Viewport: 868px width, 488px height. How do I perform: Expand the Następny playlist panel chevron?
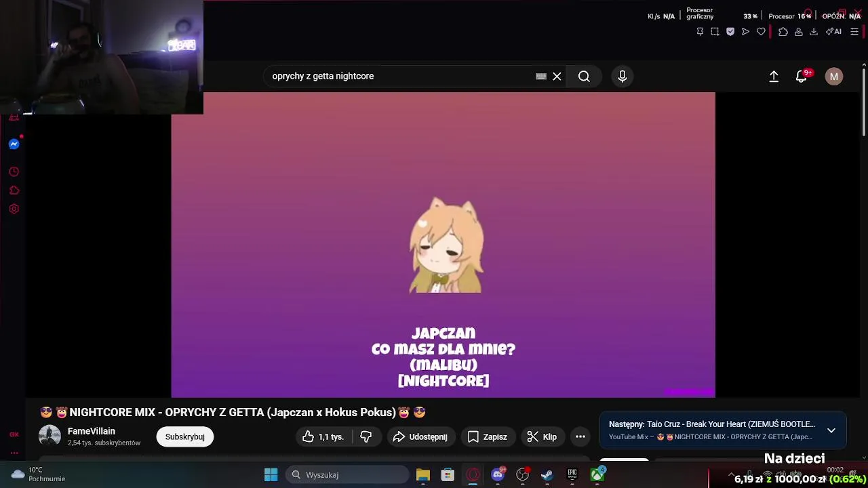click(831, 430)
